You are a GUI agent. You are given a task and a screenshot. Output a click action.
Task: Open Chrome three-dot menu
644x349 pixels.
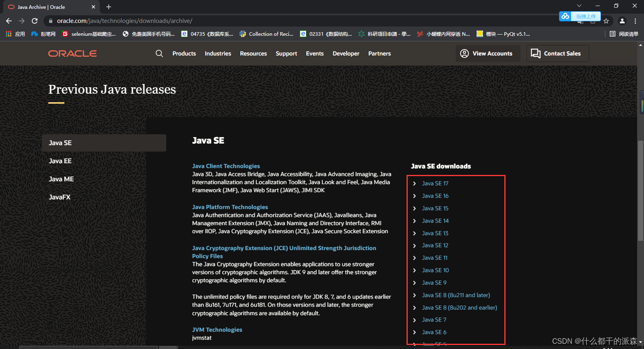click(636, 21)
